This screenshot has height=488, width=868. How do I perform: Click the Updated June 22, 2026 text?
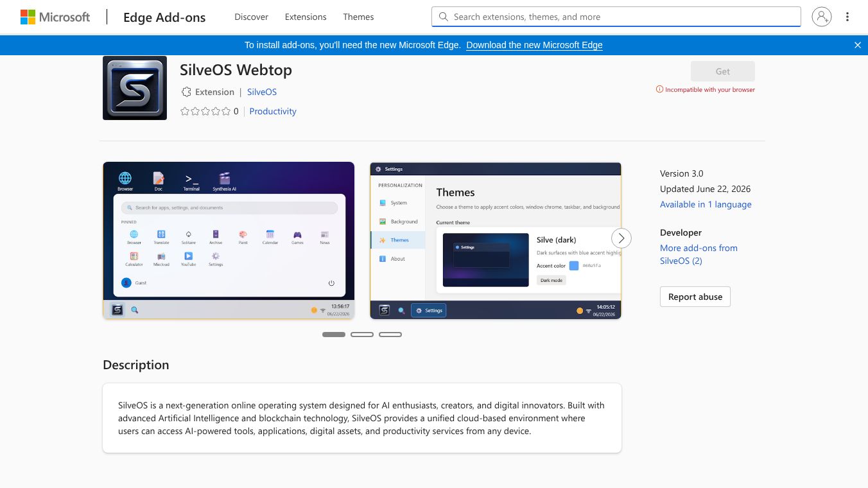coord(706,189)
